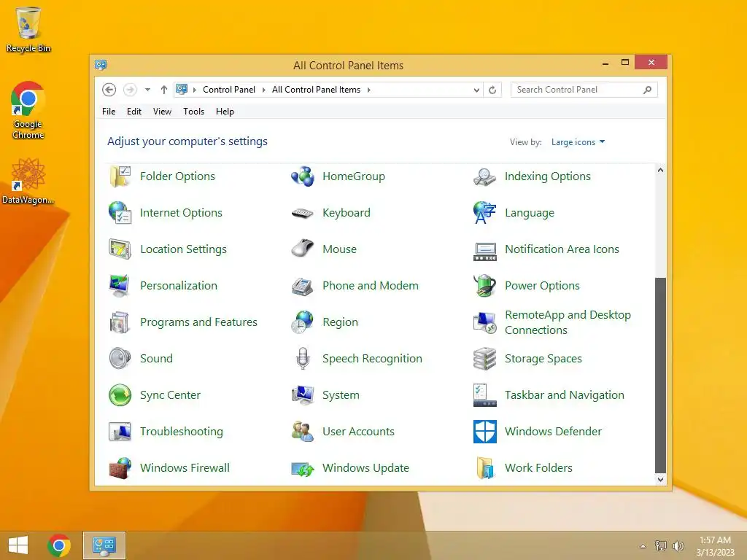Open the Indexing Options magnifier icon

coord(484,176)
